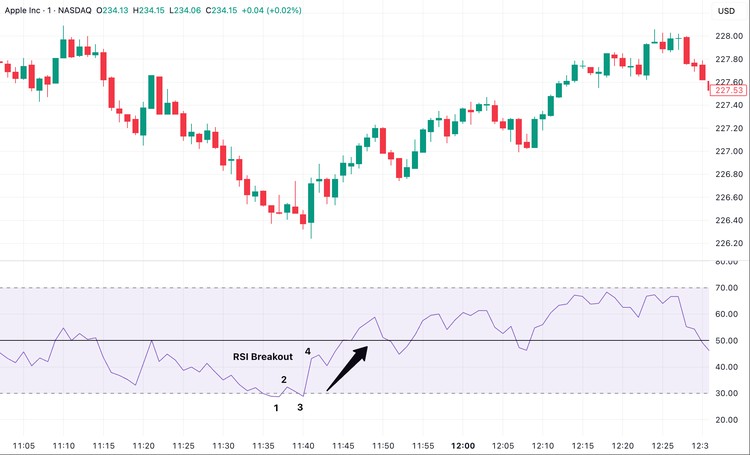750x455 pixels.
Task: Click the 228.00 price scale label
Action: 728,36
